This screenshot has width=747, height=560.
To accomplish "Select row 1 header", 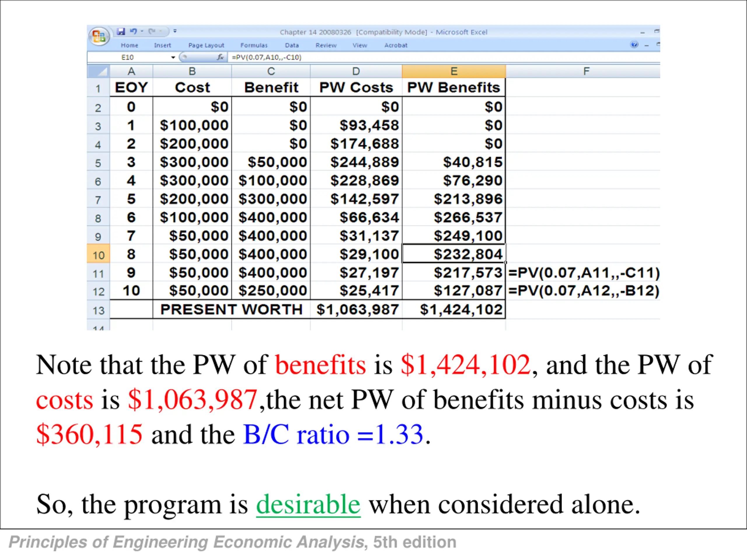I will pyautogui.click(x=98, y=88).
